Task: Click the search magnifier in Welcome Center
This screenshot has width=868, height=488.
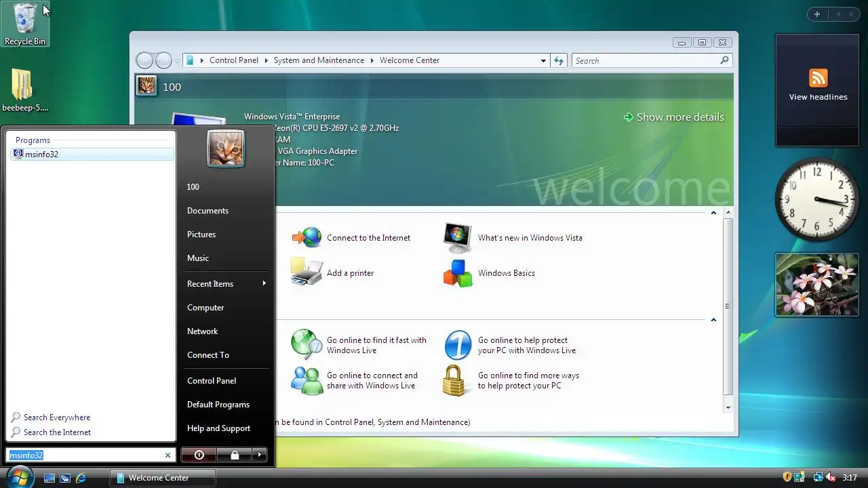Action: click(x=724, y=60)
